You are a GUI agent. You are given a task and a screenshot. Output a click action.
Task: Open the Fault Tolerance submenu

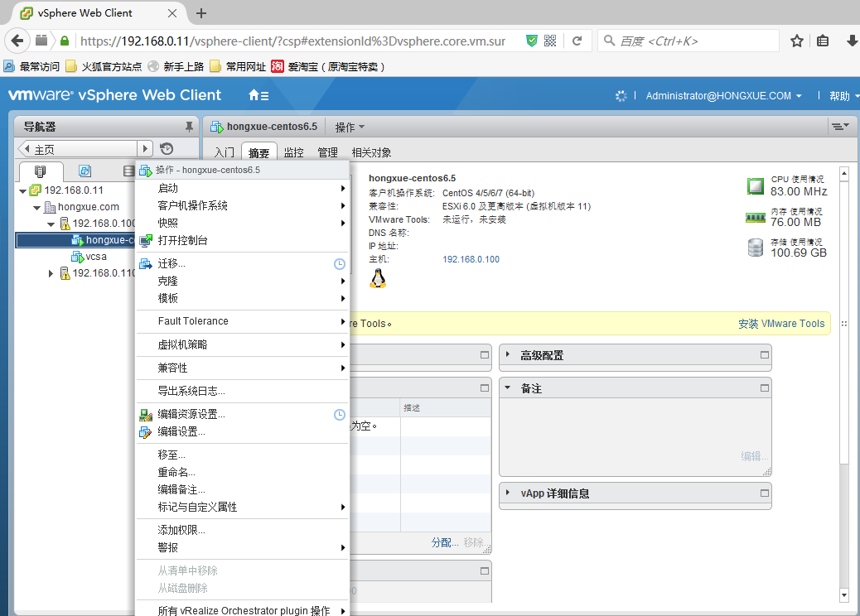(242, 321)
